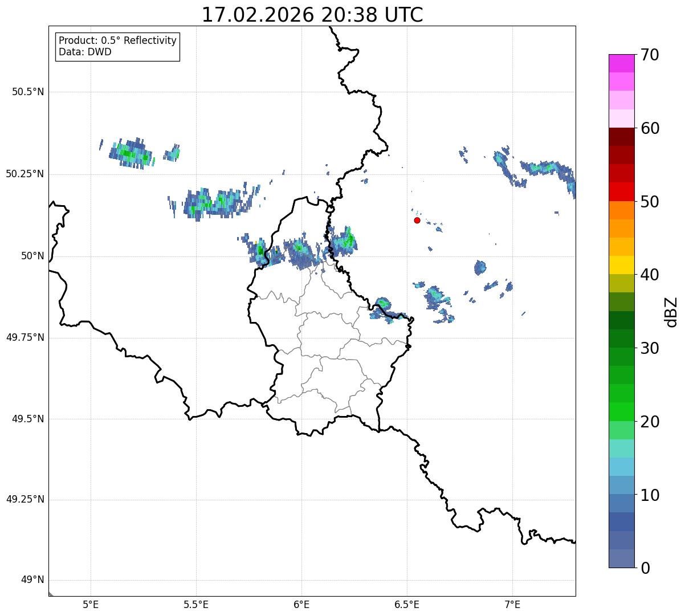
Task: Click the 50.5°N latitude label
Action: click(28, 92)
